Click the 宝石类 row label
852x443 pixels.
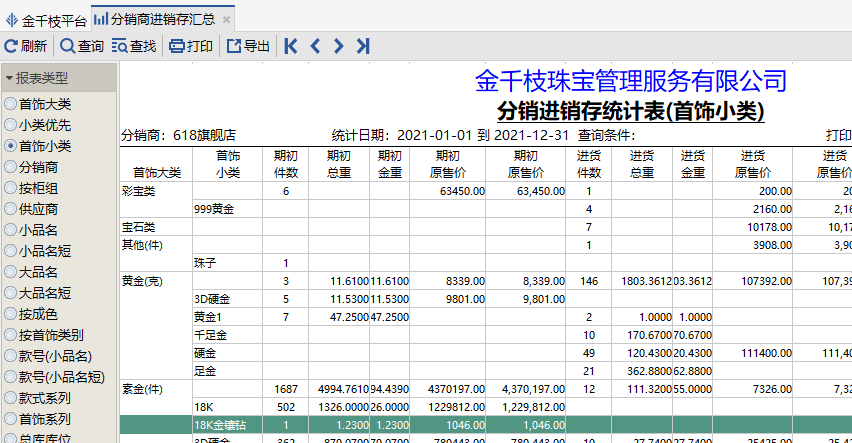coord(139,227)
